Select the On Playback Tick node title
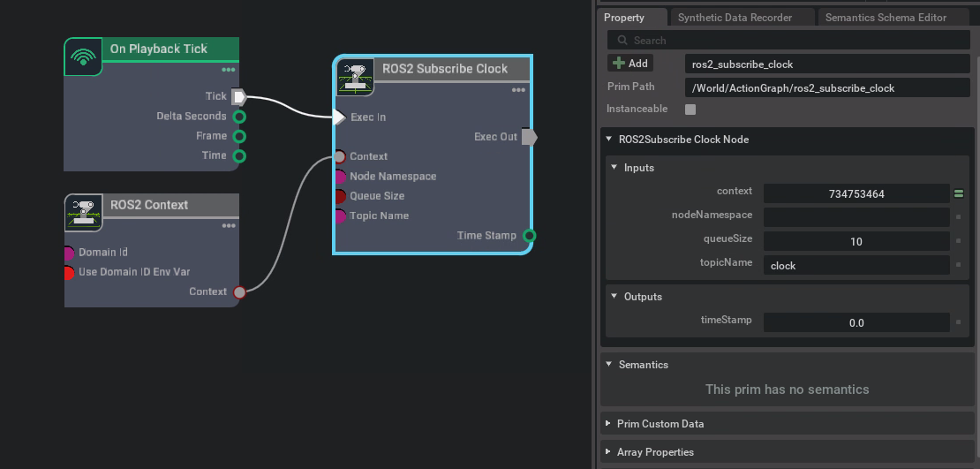Image resolution: width=980 pixels, height=469 pixels. [159, 49]
